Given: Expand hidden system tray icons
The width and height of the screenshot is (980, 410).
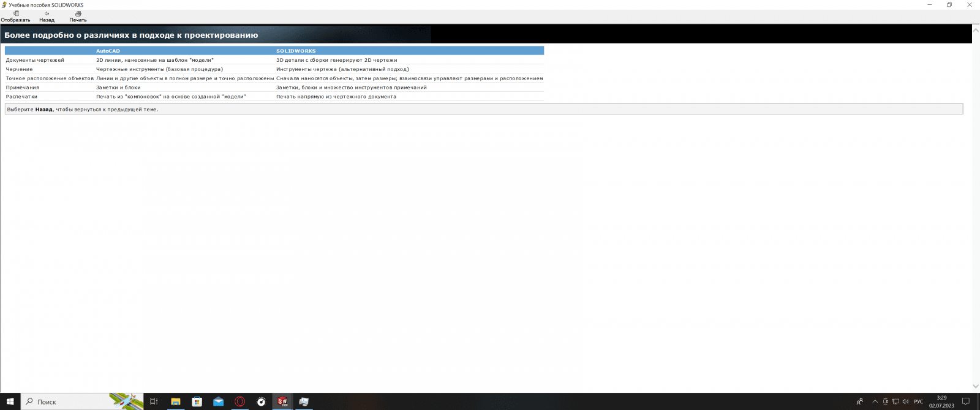Looking at the screenshot, I should tap(875, 401).
